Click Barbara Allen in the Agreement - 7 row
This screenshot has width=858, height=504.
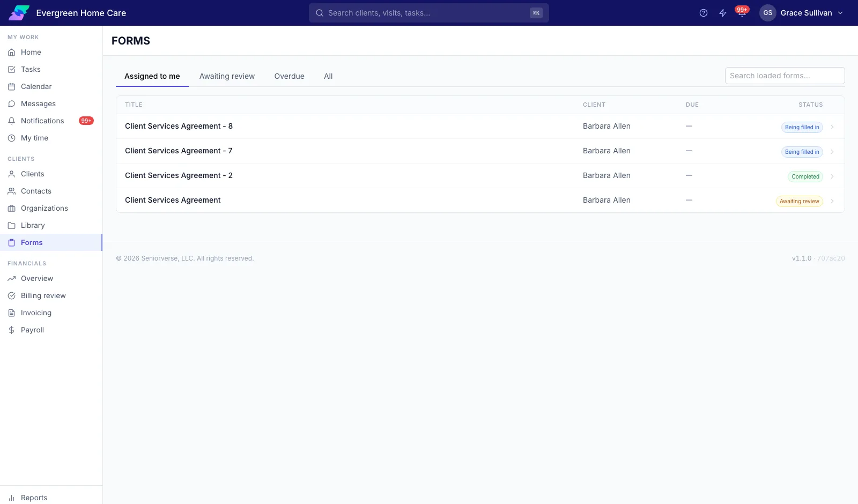click(606, 151)
